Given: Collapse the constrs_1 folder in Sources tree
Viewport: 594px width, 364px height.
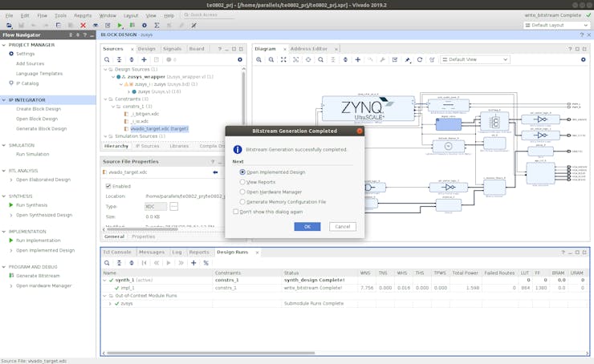Looking at the screenshot, I should tap(112, 106).
